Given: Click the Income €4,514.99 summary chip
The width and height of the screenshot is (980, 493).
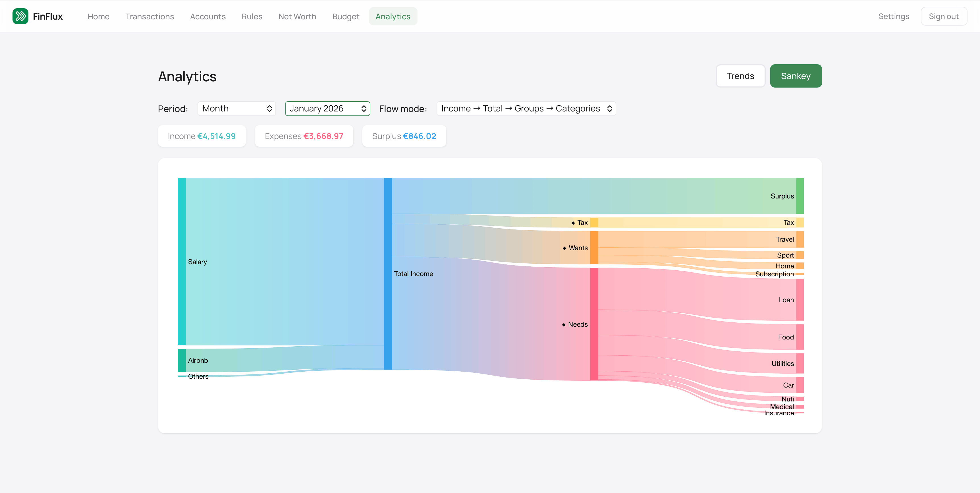Looking at the screenshot, I should [202, 136].
